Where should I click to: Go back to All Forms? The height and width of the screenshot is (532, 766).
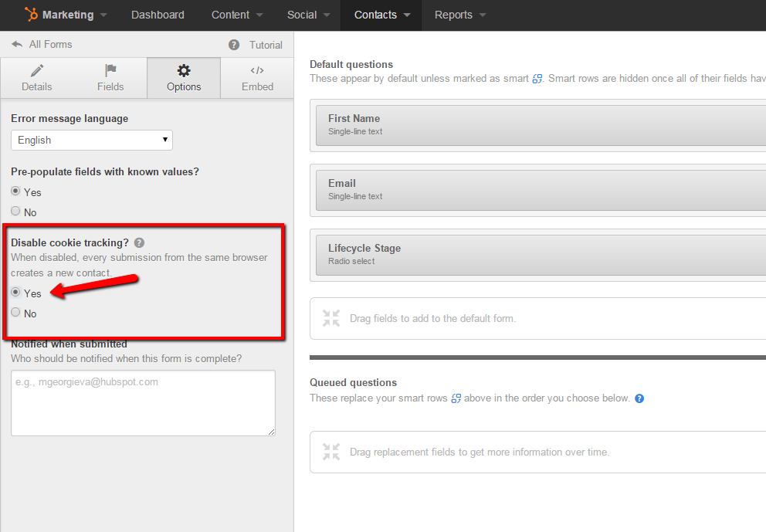point(49,44)
